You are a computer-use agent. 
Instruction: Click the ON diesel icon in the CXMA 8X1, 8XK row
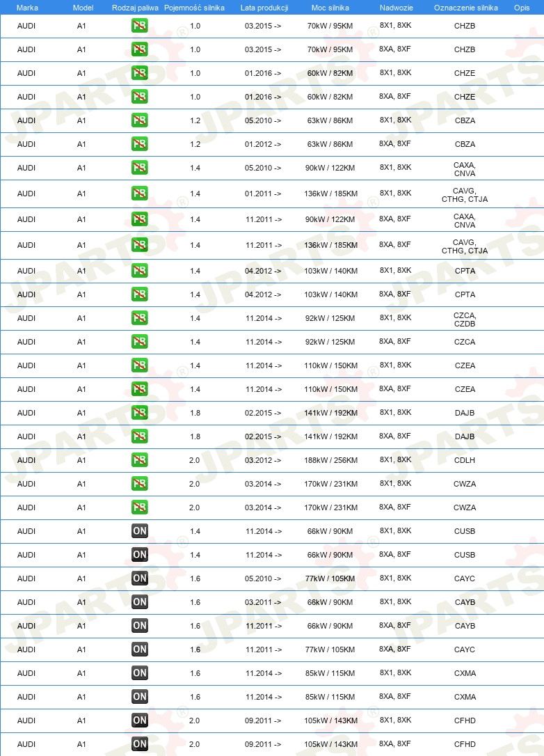pos(140,672)
